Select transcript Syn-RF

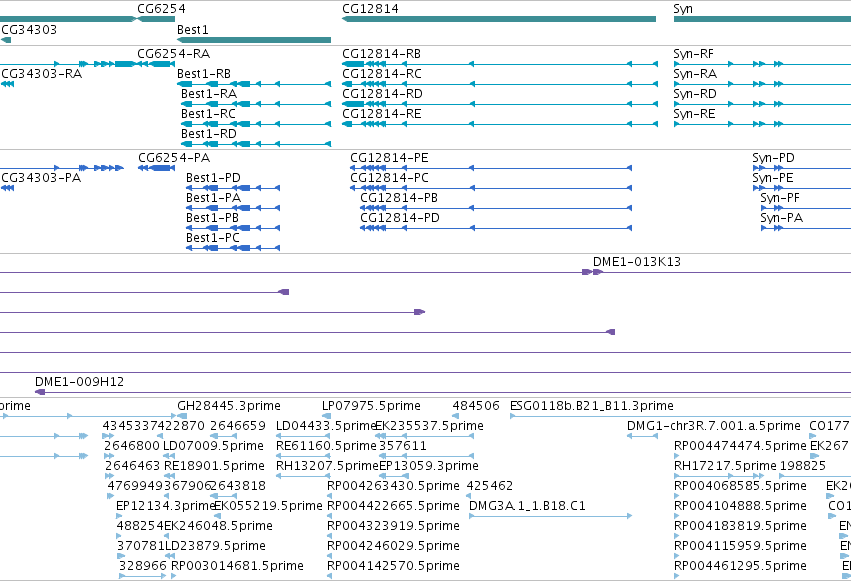click(x=694, y=54)
